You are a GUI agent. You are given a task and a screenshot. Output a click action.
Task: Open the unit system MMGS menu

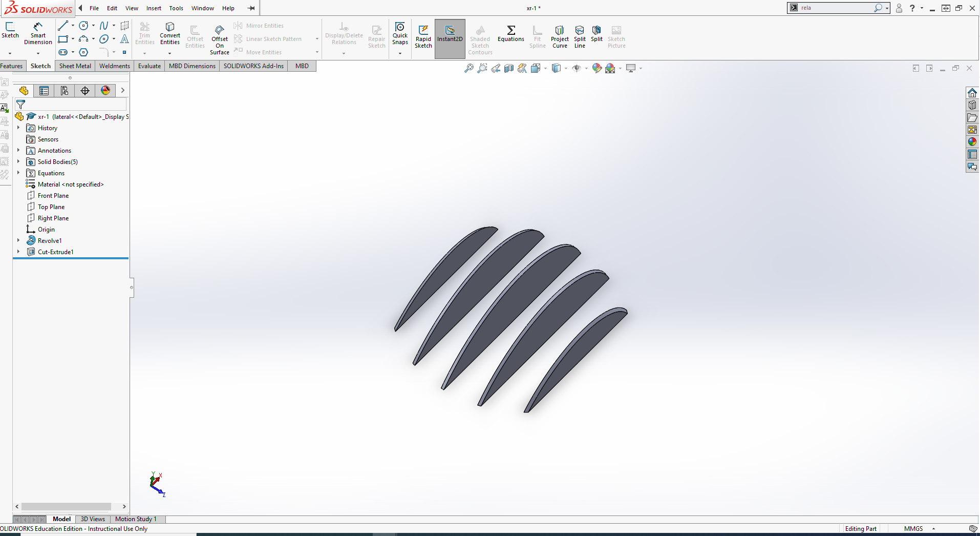[x=919, y=529]
